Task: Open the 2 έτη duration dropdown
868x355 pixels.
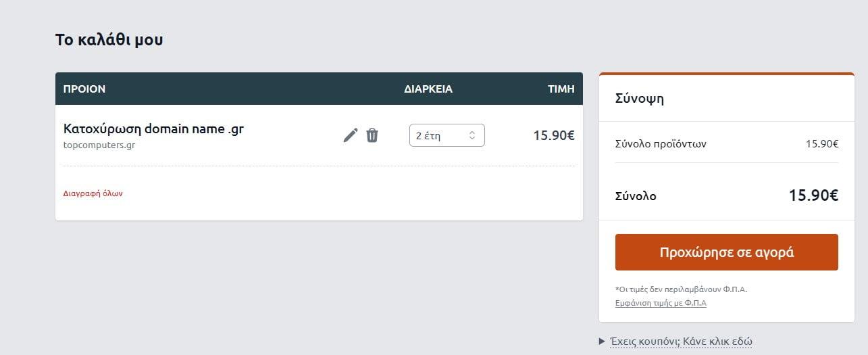Action: tap(446, 135)
